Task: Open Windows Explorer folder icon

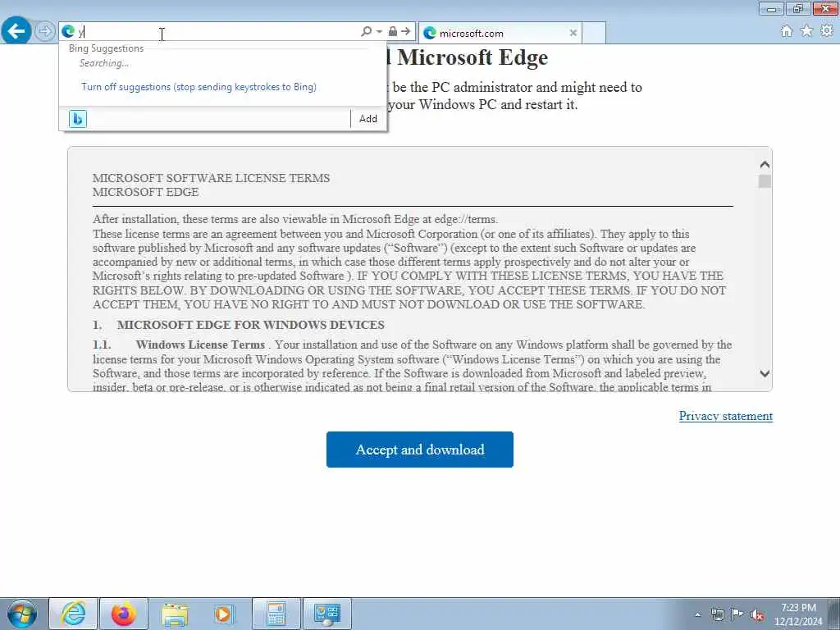Action: (x=174, y=614)
